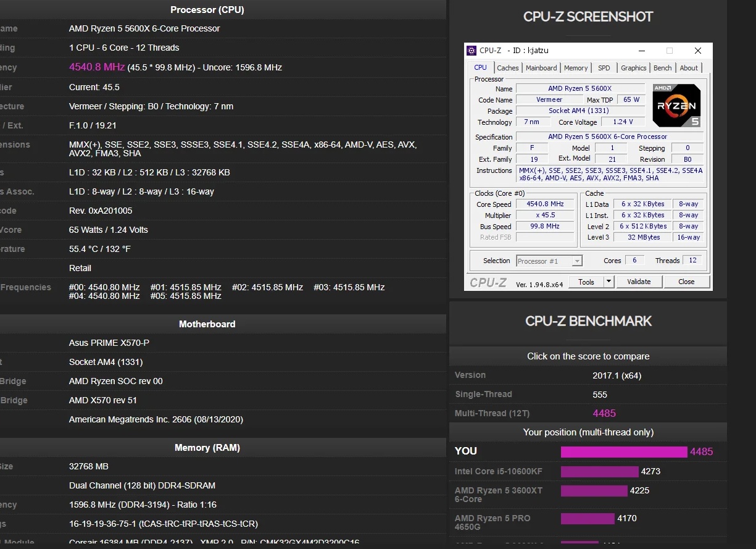This screenshot has height=549, width=756.
Task: Click the Ryzen 5 PRO 4650G score bar
Action: pyautogui.click(x=588, y=519)
